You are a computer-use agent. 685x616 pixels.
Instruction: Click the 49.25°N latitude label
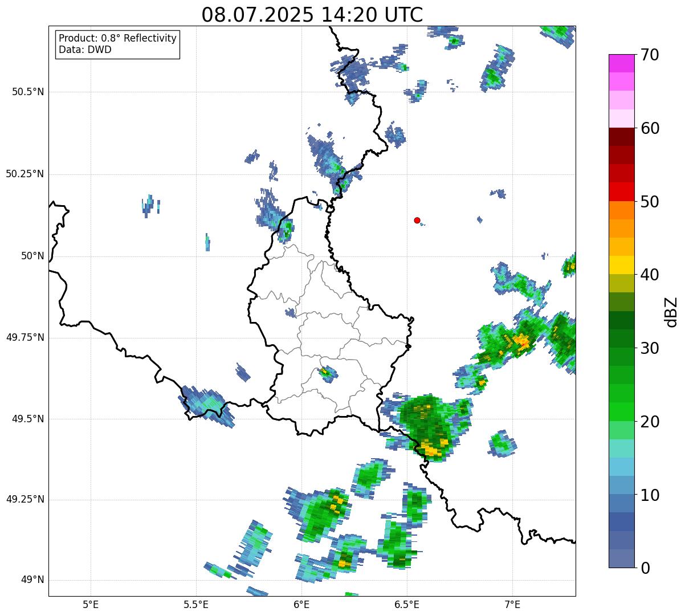pos(25,499)
